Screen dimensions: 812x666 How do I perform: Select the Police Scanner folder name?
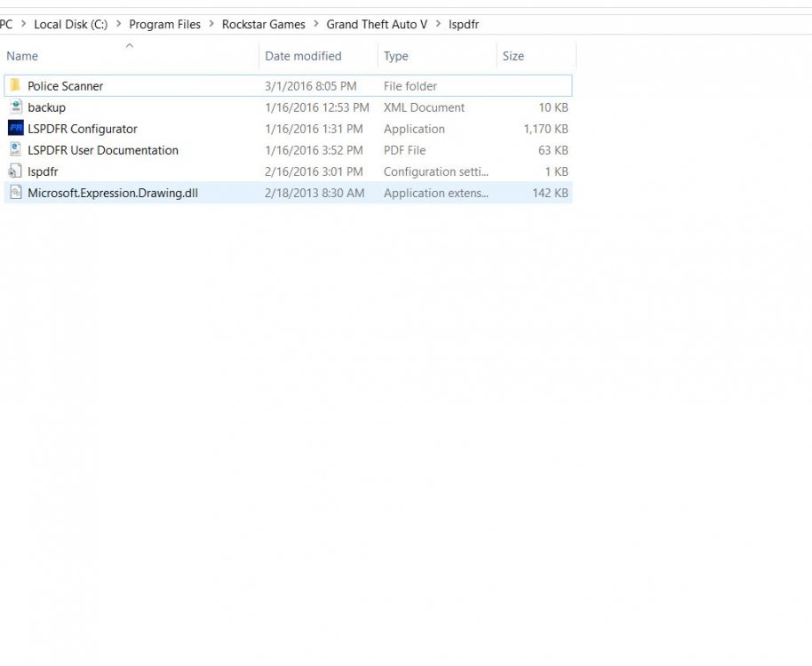point(65,86)
